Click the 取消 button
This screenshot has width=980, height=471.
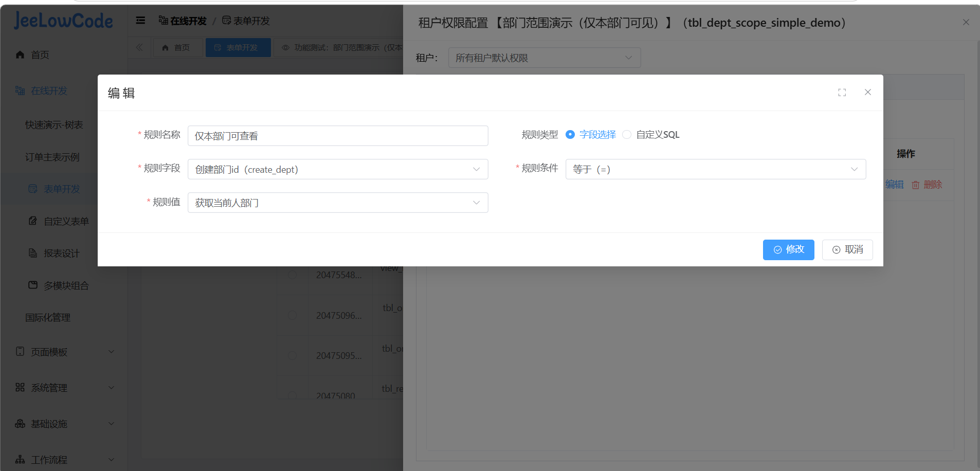pos(847,250)
